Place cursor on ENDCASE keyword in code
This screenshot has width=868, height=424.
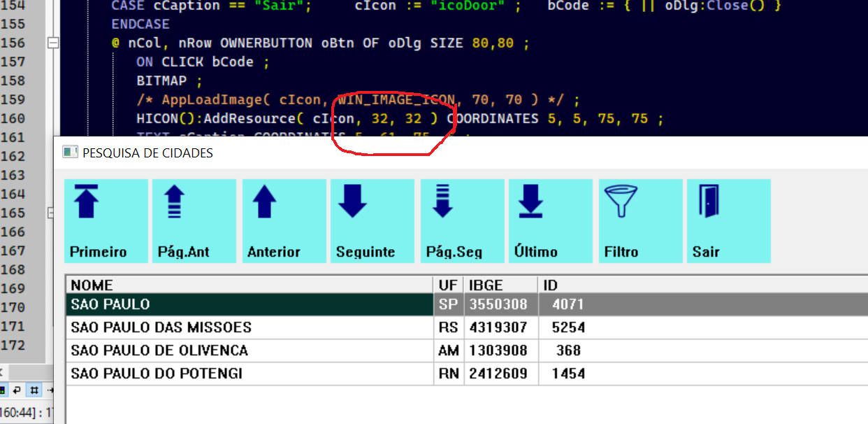(x=140, y=24)
